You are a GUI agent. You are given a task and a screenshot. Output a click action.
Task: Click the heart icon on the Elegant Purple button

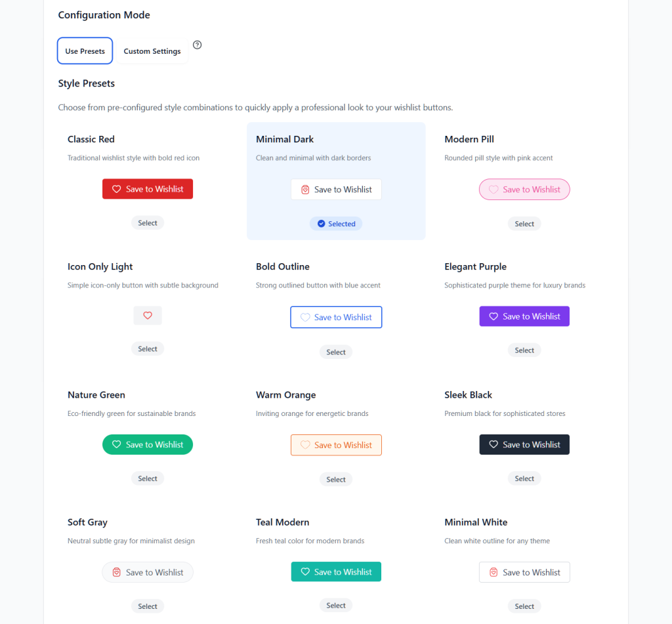tap(492, 316)
